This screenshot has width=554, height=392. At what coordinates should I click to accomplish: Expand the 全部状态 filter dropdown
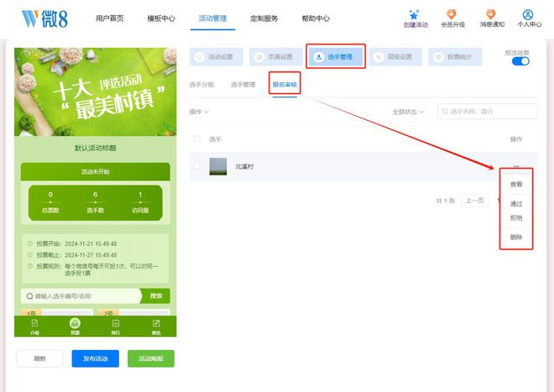pos(408,112)
